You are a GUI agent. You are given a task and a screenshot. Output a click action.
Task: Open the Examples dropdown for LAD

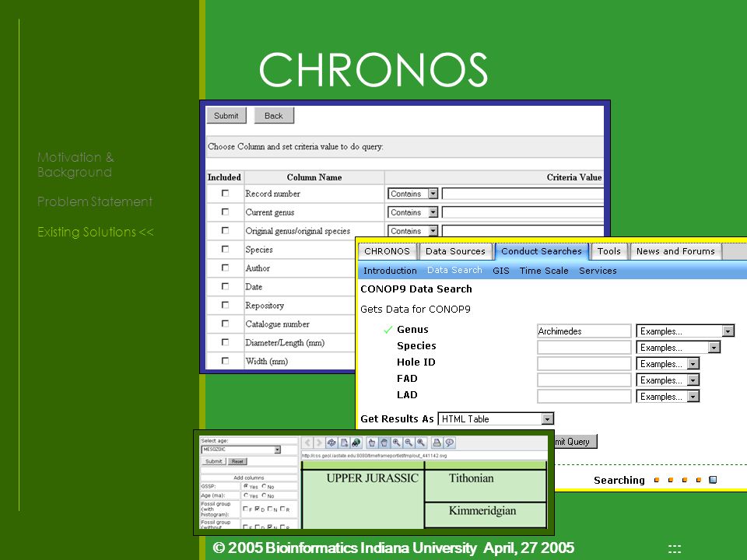tap(668, 396)
